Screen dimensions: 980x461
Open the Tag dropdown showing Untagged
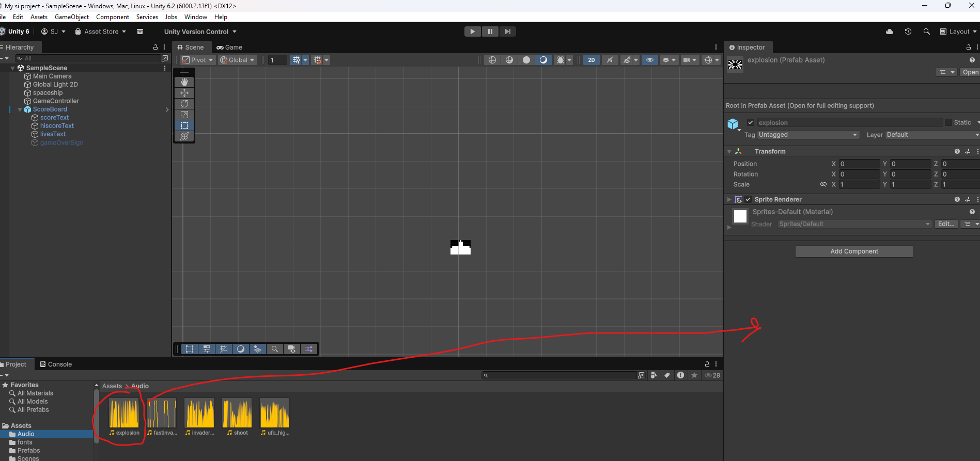807,135
